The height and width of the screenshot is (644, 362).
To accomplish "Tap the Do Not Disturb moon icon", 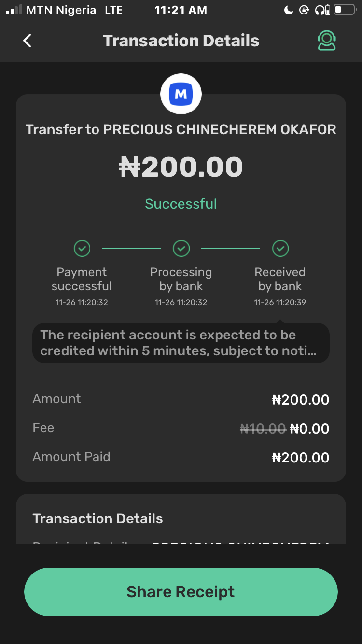I will click(x=289, y=10).
